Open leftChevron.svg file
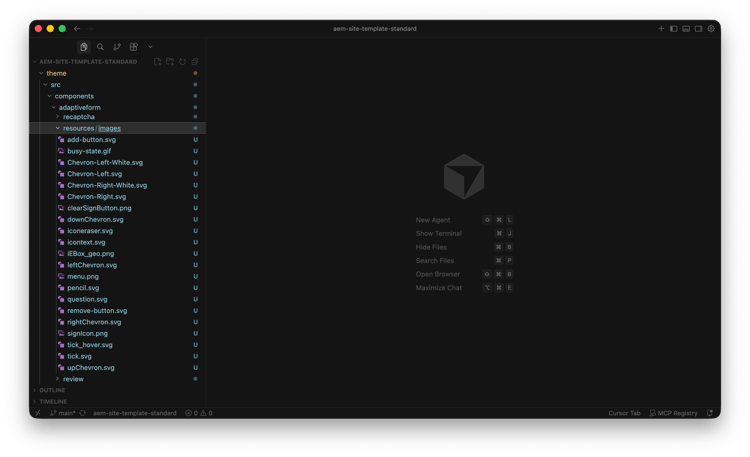750x457 pixels. [92, 265]
